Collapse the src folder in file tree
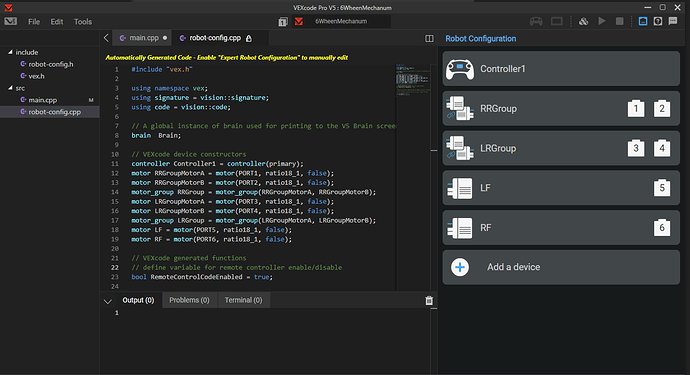 [10, 88]
